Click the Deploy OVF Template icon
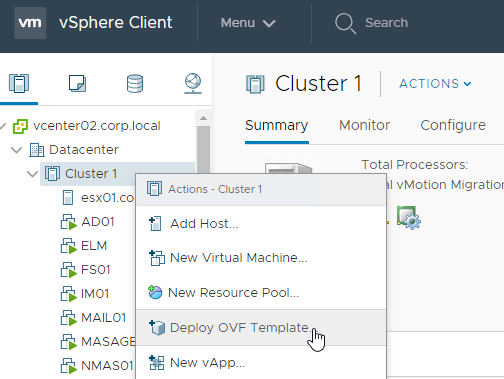The width and height of the screenshot is (504, 379). coord(157,328)
